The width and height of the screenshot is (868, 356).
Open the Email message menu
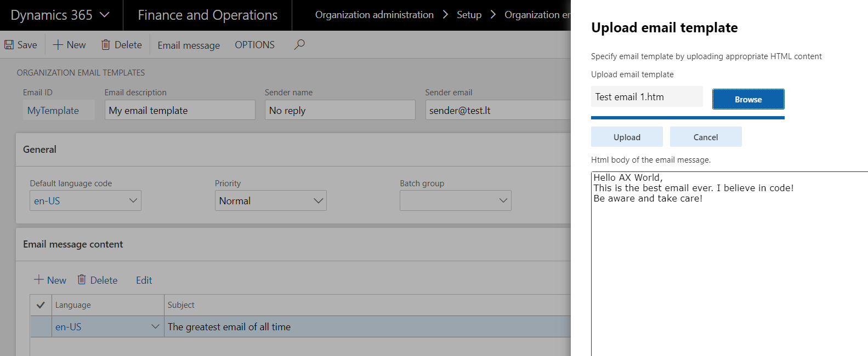(x=189, y=45)
